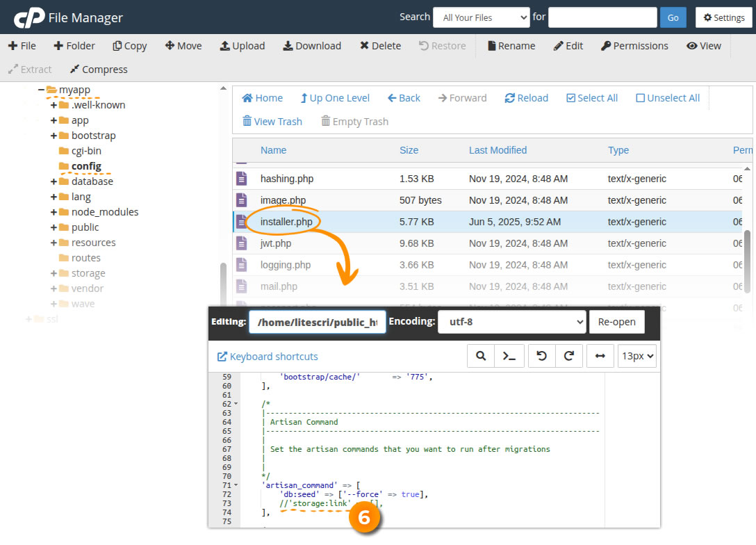Screen dimensions: 756x545
Task: Expand the resources folder
Action: (54, 243)
